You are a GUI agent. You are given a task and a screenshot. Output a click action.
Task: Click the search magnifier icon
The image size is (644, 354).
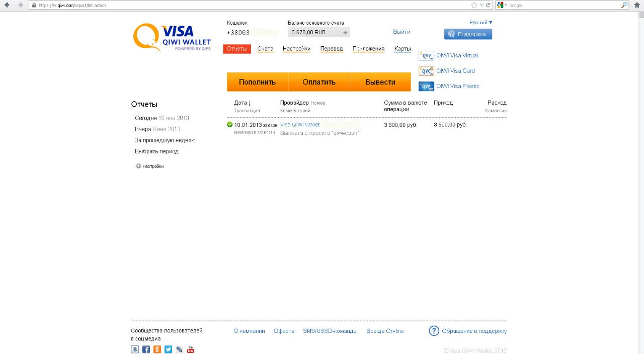[x=624, y=5]
